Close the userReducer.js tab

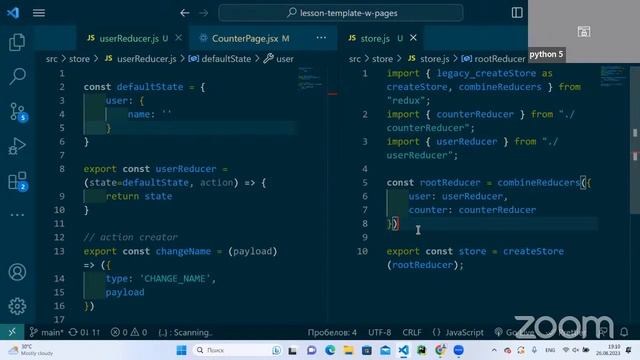coord(178,38)
